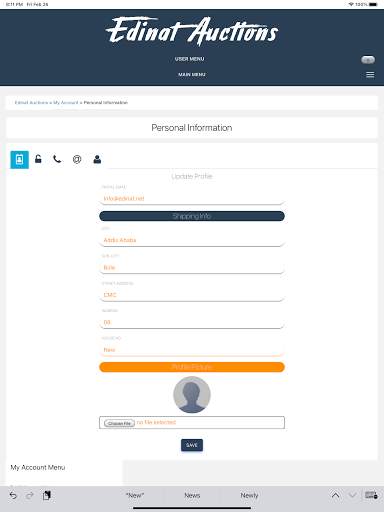Click the Update Profile heading text
384x512 pixels.
192,176
